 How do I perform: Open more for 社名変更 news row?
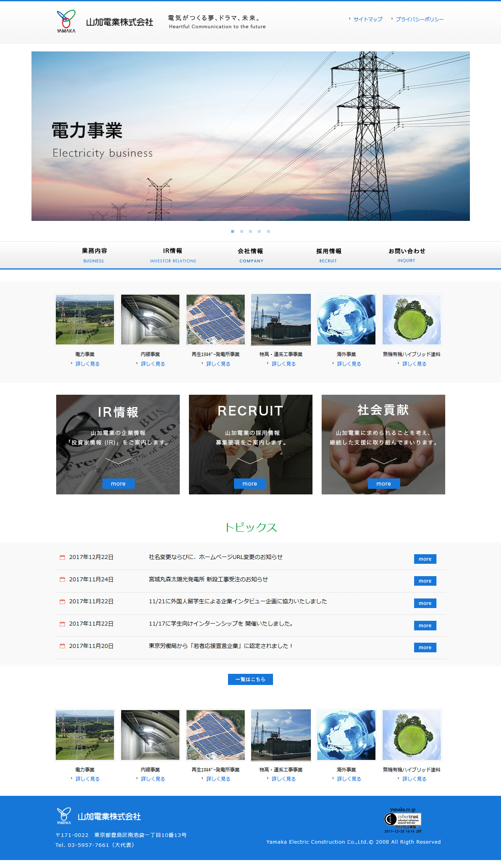point(425,559)
